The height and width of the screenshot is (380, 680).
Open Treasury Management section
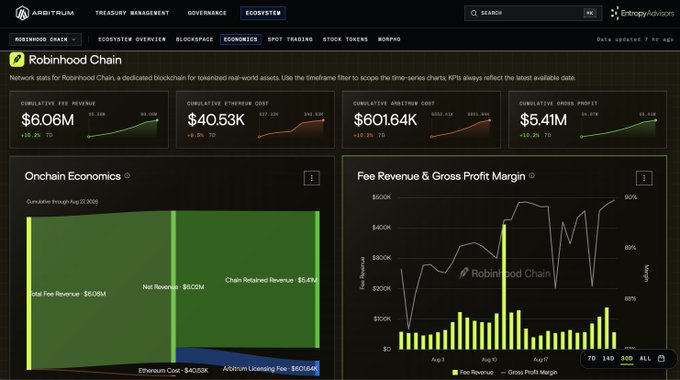point(132,13)
